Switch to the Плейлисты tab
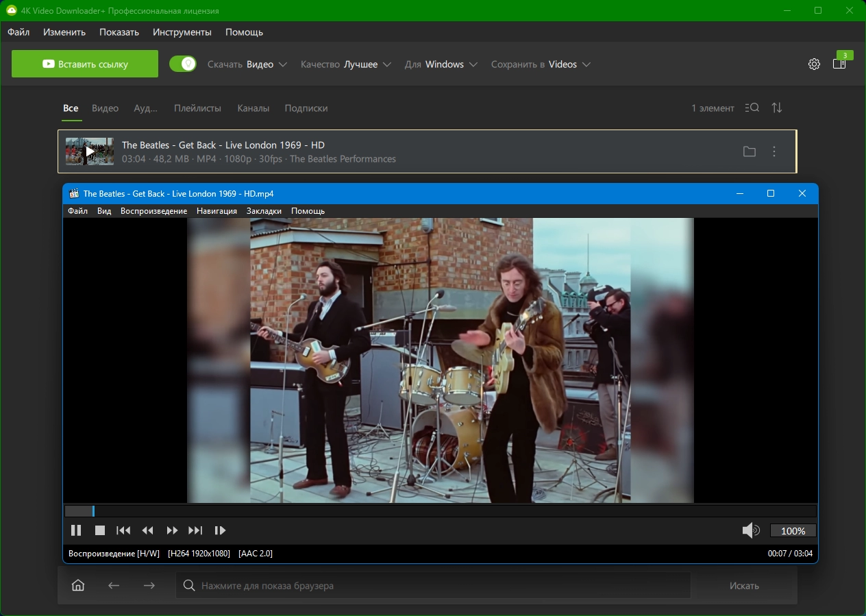This screenshot has width=866, height=616. pyautogui.click(x=197, y=108)
